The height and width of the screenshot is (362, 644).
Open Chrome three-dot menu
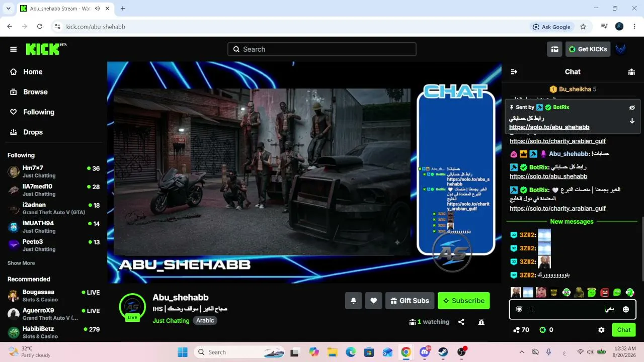(634, 27)
